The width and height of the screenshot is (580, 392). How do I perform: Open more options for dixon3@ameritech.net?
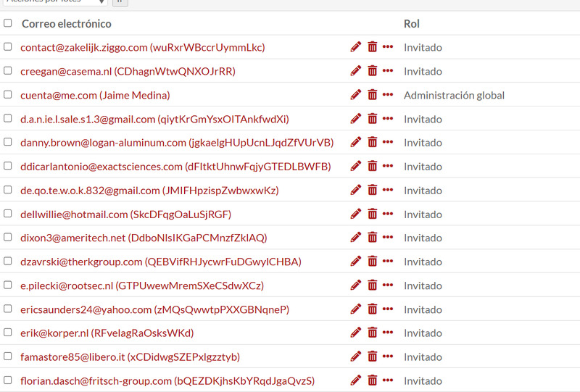[388, 237]
